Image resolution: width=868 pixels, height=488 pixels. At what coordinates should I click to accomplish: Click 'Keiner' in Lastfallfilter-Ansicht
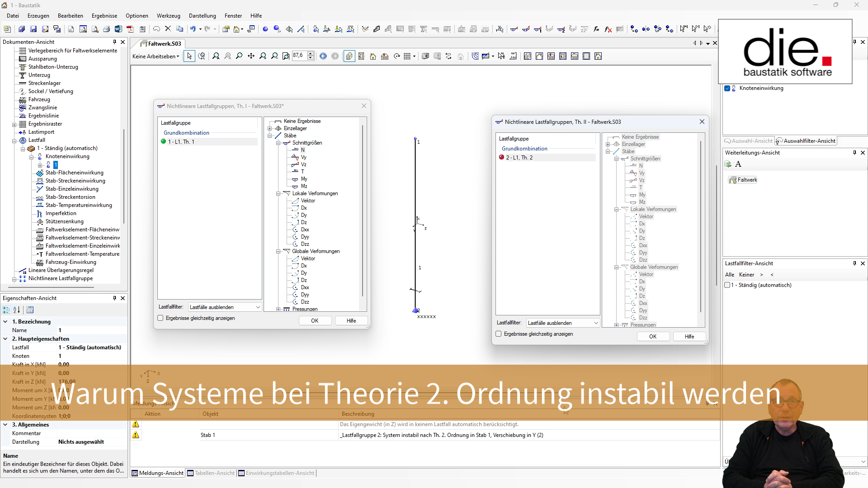747,275
